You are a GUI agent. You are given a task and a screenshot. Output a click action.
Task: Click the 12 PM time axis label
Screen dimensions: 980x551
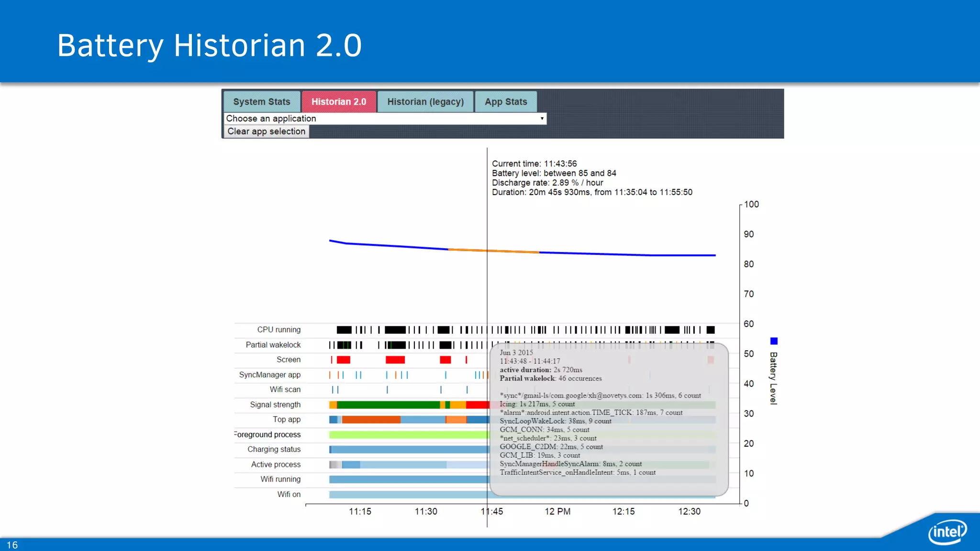[x=557, y=511]
